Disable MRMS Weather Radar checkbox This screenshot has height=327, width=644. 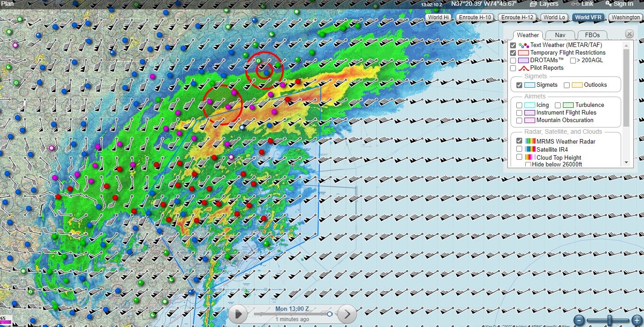coord(519,141)
